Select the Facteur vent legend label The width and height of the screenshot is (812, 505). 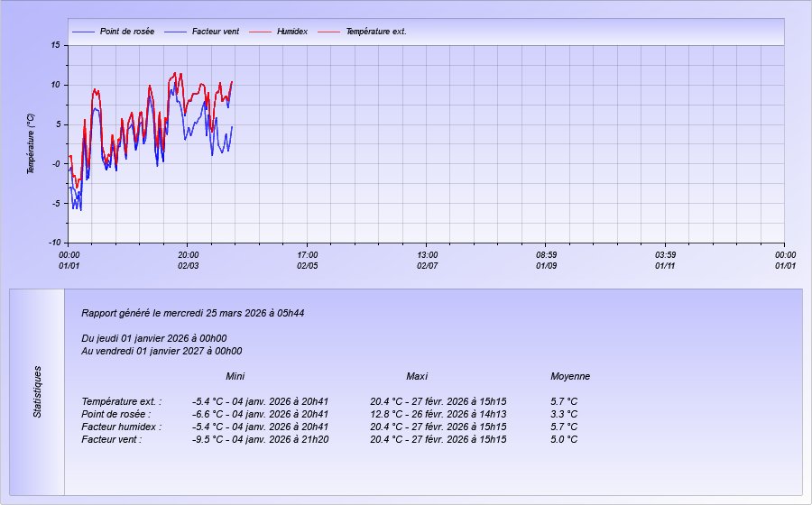[215, 32]
